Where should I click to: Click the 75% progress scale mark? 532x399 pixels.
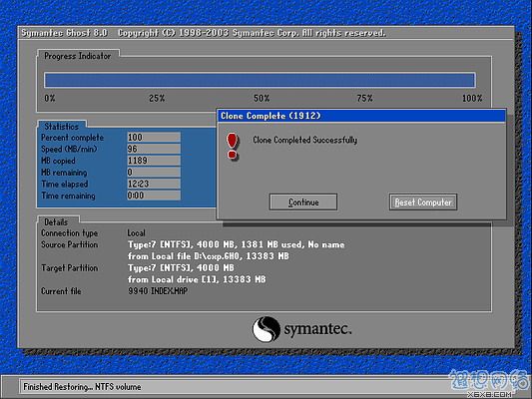coord(364,99)
